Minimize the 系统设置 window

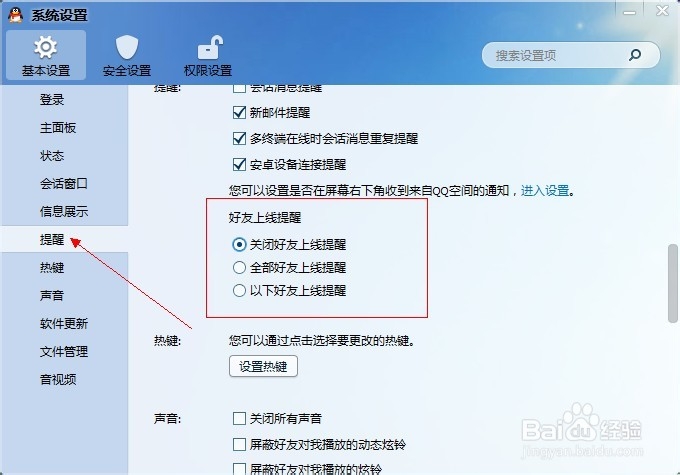point(629,12)
